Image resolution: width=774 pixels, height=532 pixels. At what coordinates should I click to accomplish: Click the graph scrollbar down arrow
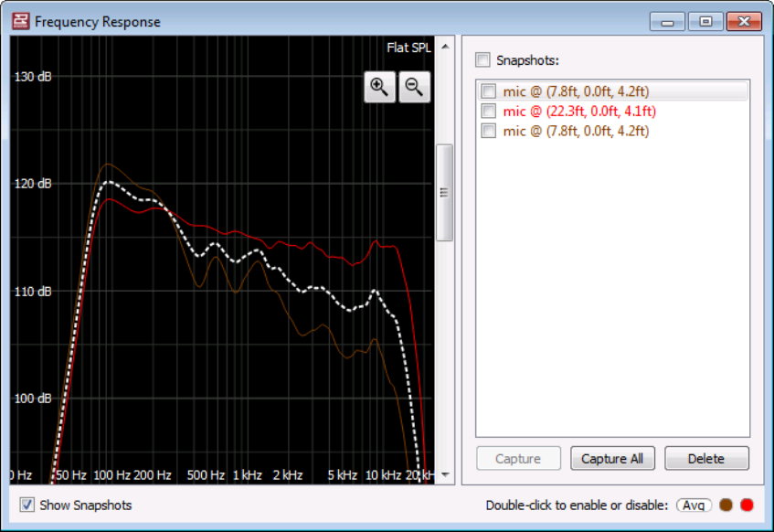coord(445,474)
